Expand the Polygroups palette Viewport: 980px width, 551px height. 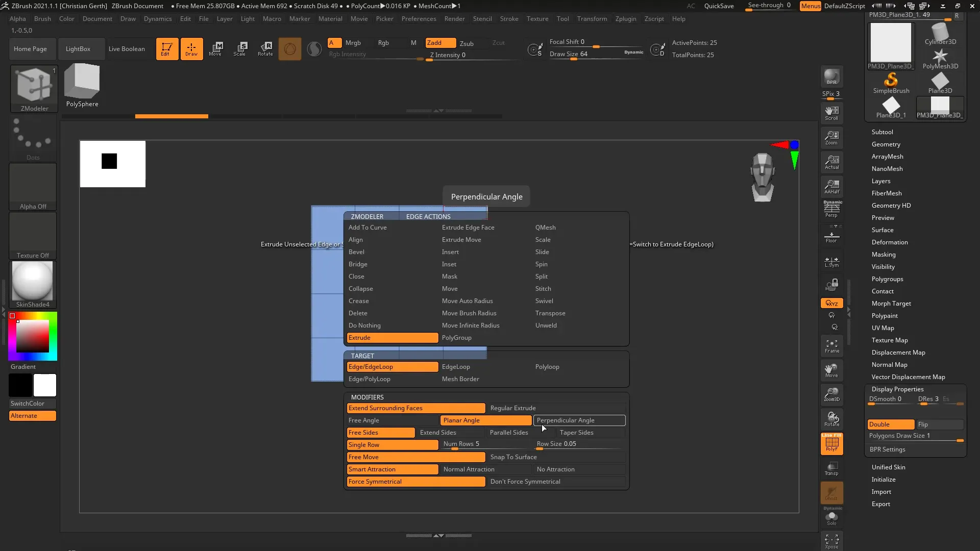tap(887, 279)
